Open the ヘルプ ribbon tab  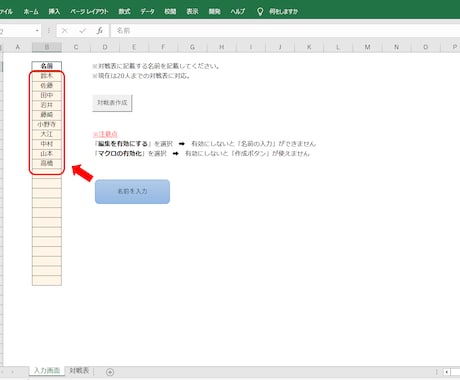point(238,12)
